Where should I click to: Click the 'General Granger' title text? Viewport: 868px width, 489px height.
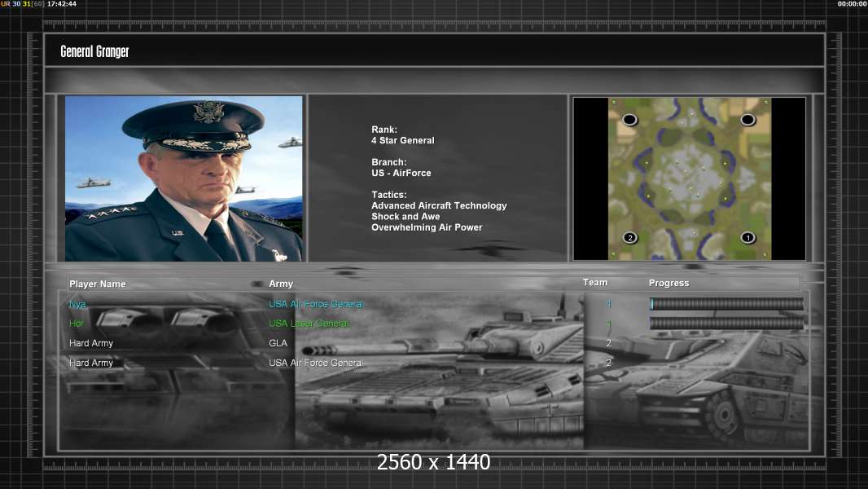tap(94, 52)
